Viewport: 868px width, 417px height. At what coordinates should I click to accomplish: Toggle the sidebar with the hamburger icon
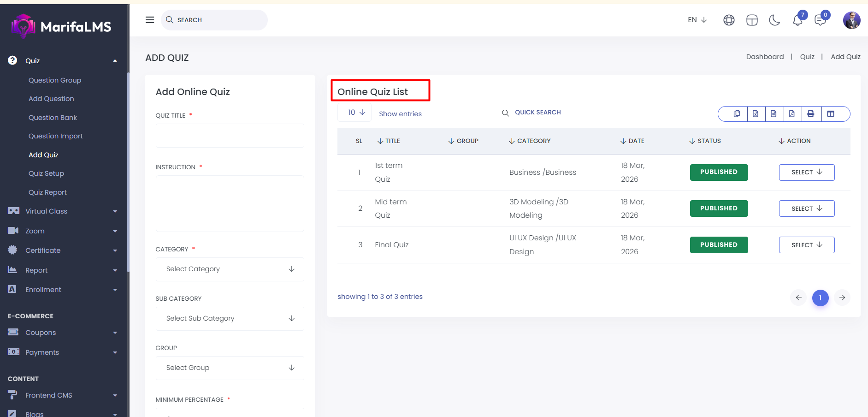click(x=150, y=20)
